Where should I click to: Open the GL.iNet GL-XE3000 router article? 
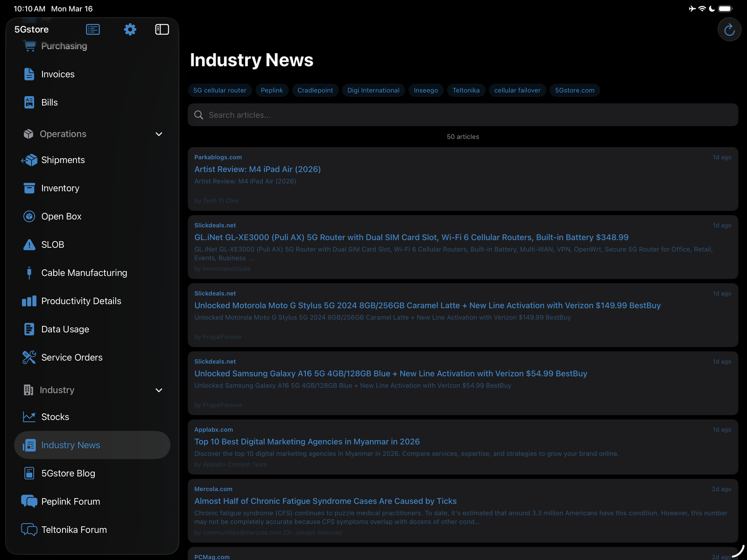point(411,237)
